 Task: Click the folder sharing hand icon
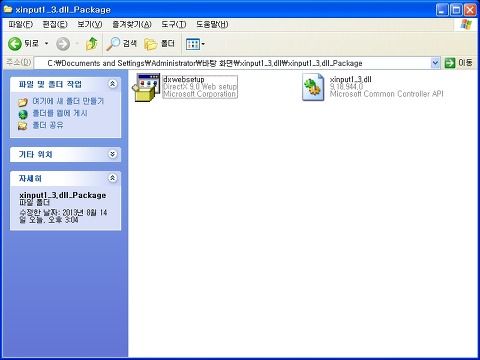tap(23, 126)
